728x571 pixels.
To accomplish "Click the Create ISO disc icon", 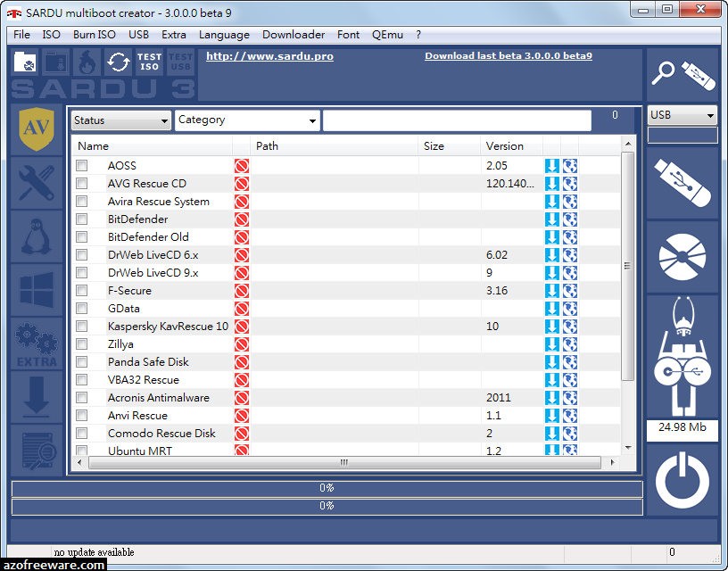I will point(682,257).
